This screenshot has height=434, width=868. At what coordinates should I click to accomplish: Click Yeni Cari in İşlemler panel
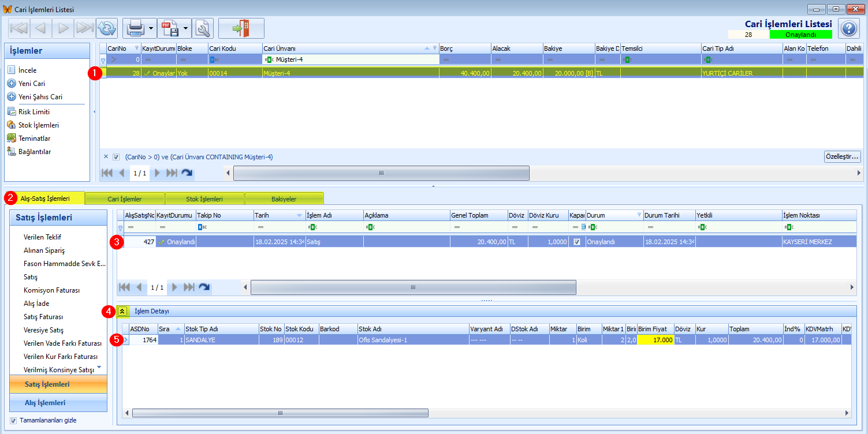coord(32,84)
